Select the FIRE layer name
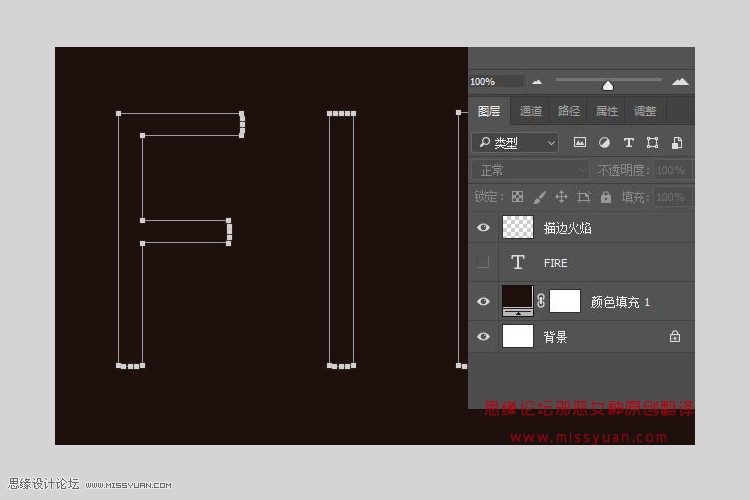This screenshot has height=500, width=750. click(555, 263)
